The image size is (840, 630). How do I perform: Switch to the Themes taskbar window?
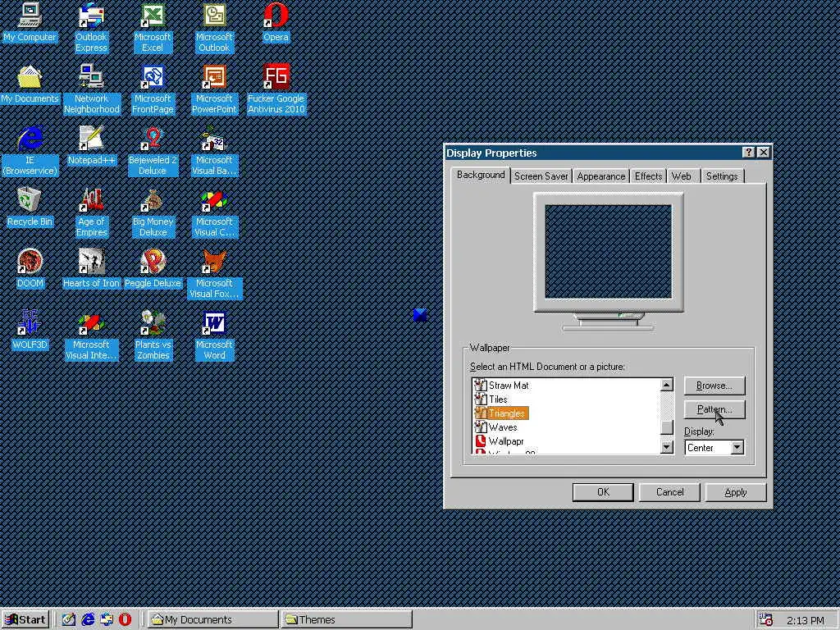pyautogui.click(x=347, y=619)
